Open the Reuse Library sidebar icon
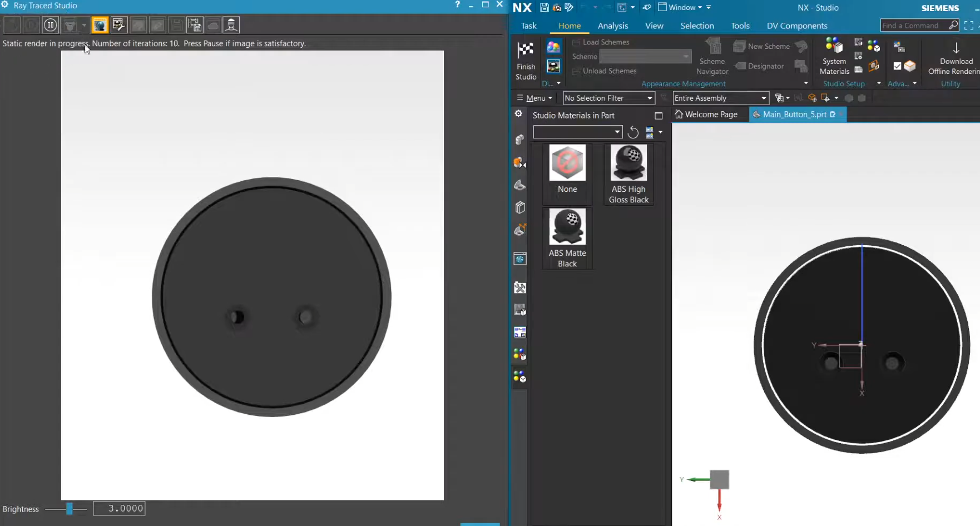The width and height of the screenshot is (980, 526). [x=520, y=207]
